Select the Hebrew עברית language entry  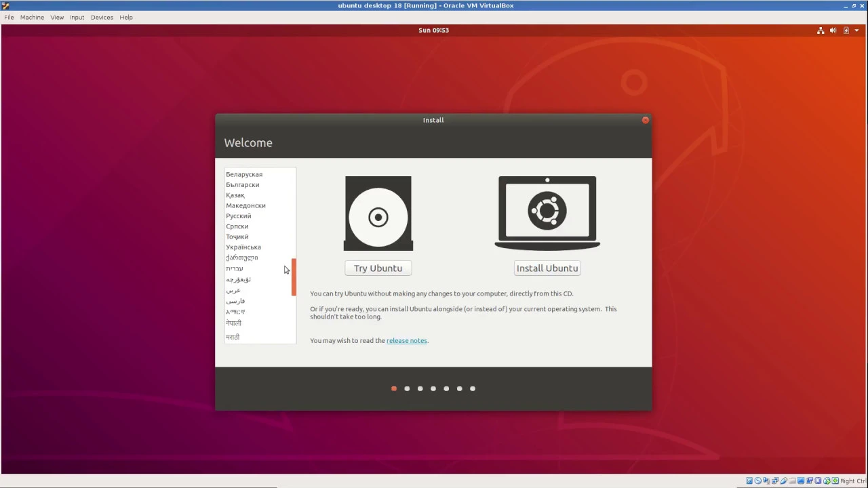tap(235, 268)
